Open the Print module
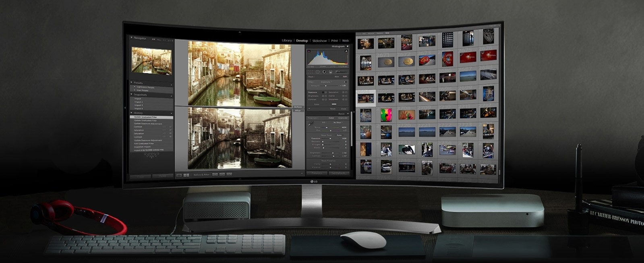 (x=334, y=41)
